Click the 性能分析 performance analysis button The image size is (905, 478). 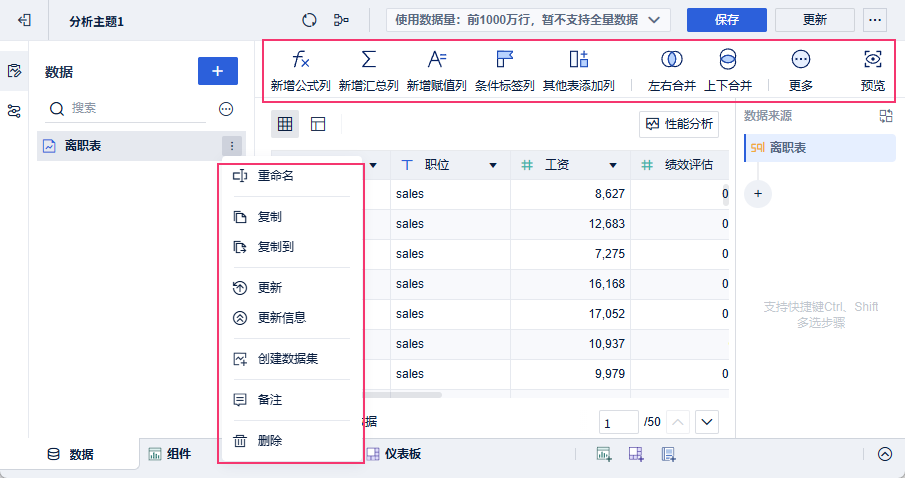(679, 124)
